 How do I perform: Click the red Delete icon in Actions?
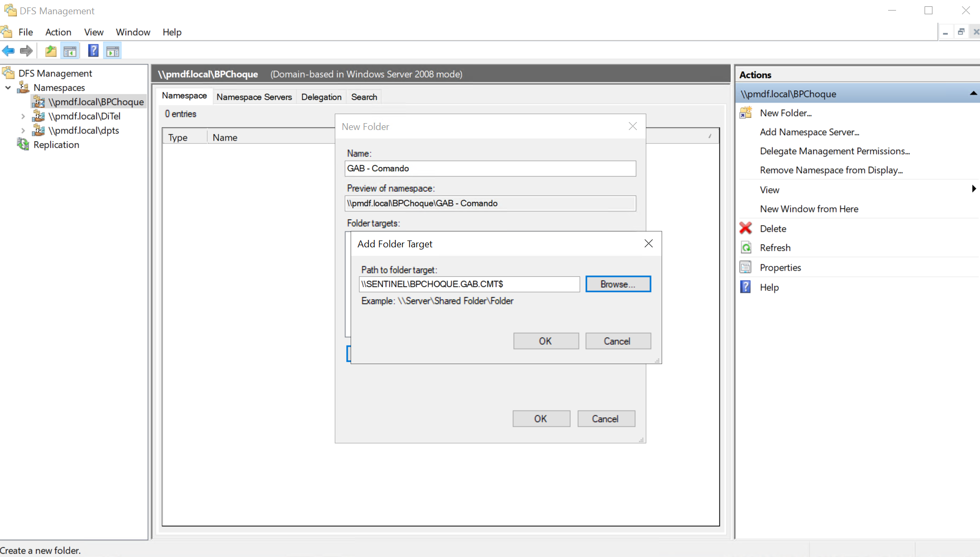[746, 228]
